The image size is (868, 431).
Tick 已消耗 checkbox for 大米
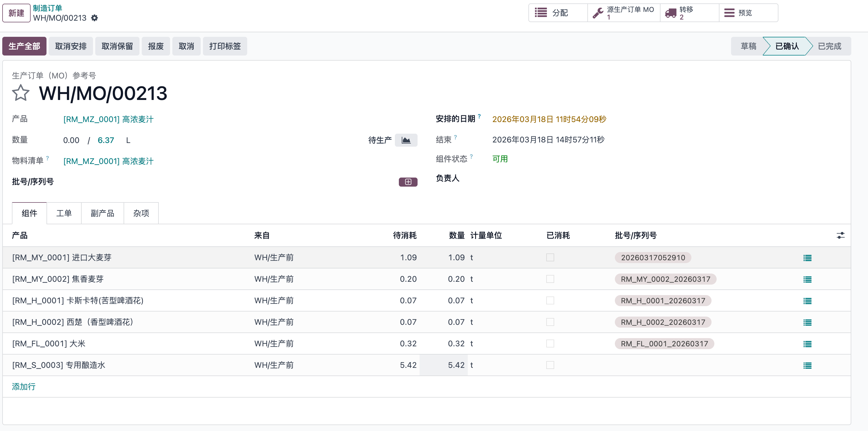[550, 344]
